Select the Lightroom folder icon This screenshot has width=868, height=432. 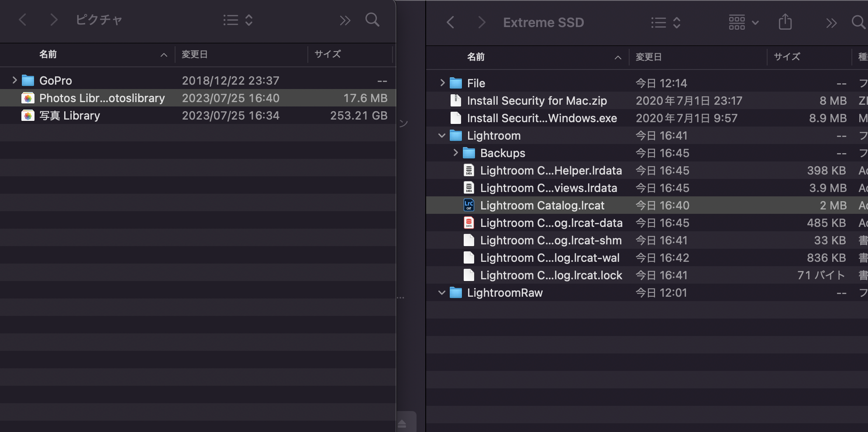(x=456, y=136)
